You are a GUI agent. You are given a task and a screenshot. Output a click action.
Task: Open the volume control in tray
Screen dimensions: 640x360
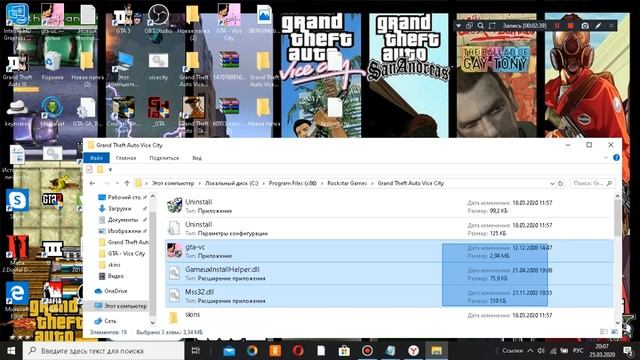[x=541, y=351]
